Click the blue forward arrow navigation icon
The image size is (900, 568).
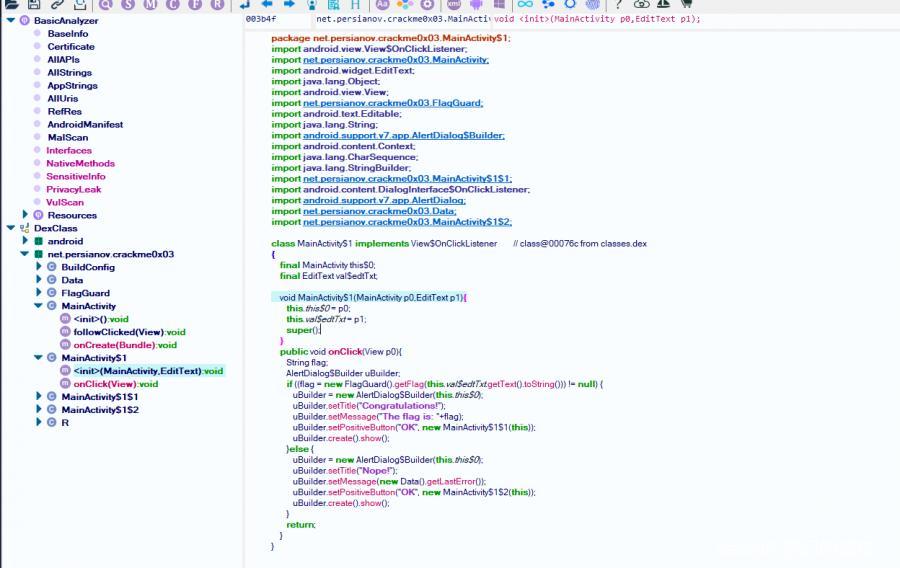(288, 5)
